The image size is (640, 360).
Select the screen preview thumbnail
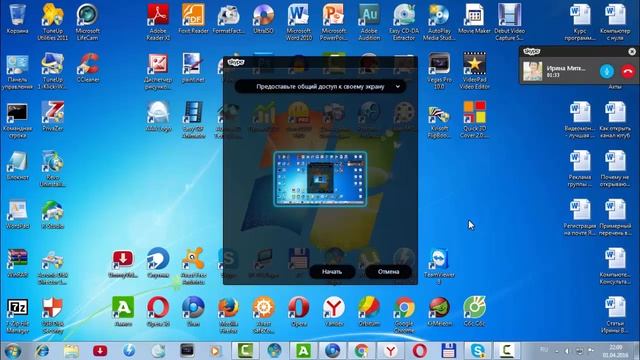[x=320, y=179]
